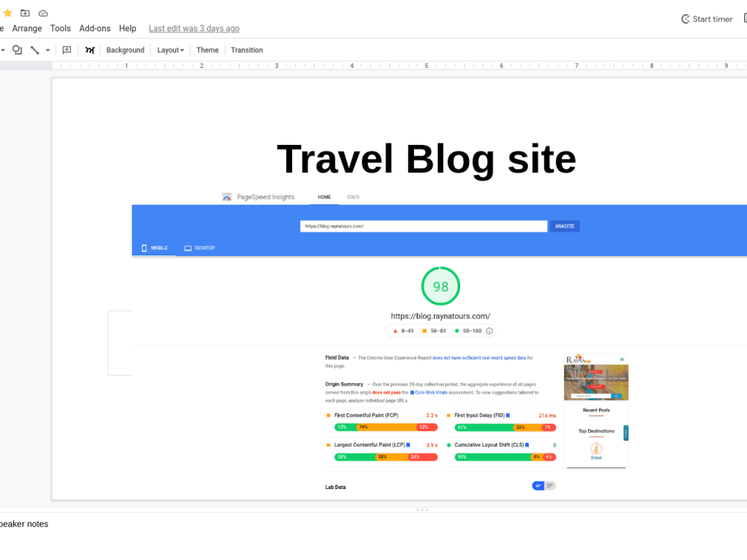Click the Lab Data heading

(335, 487)
